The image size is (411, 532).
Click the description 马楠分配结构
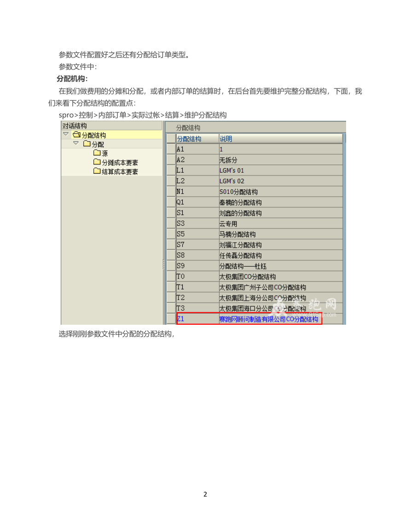(237, 234)
